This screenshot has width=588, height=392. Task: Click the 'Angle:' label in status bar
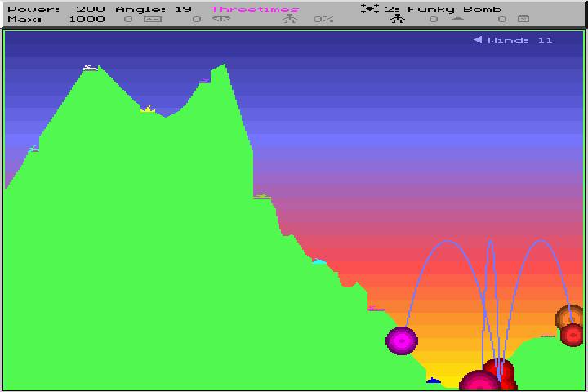click(x=140, y=9)
